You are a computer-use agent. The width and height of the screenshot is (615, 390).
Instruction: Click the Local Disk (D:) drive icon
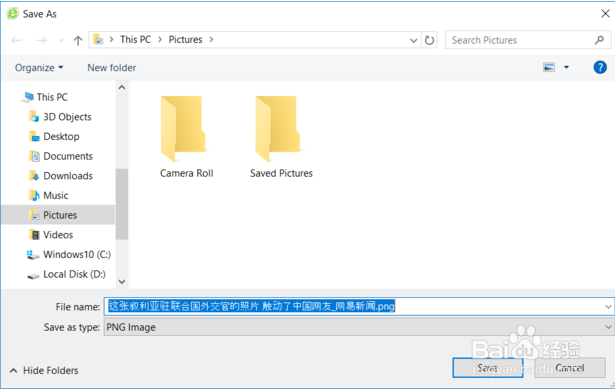click(33, 275)
